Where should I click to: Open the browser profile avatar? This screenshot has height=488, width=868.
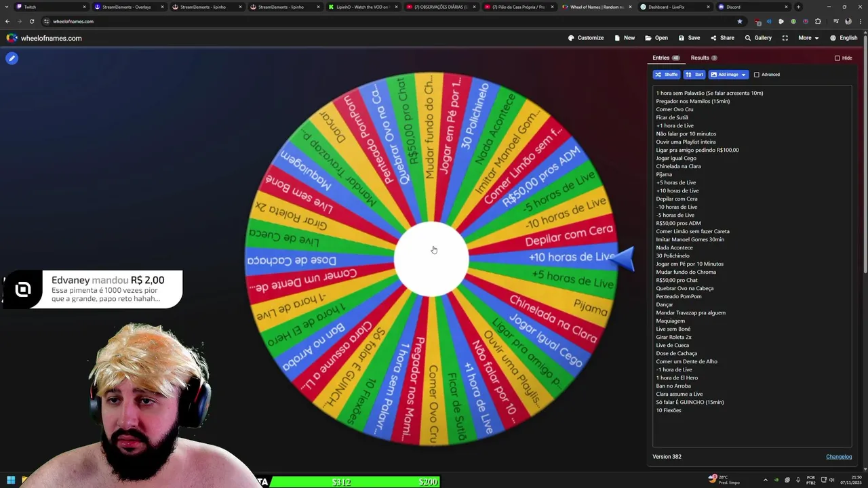(848, 21)
